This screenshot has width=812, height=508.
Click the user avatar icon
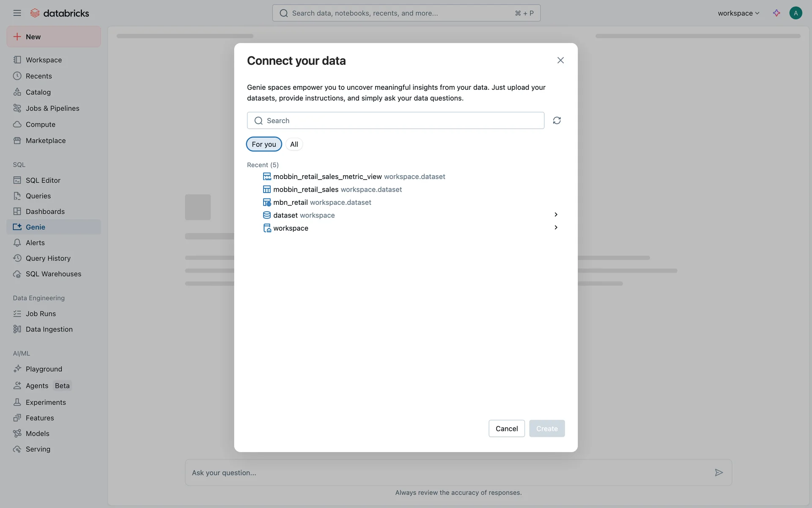coord(796,13)
